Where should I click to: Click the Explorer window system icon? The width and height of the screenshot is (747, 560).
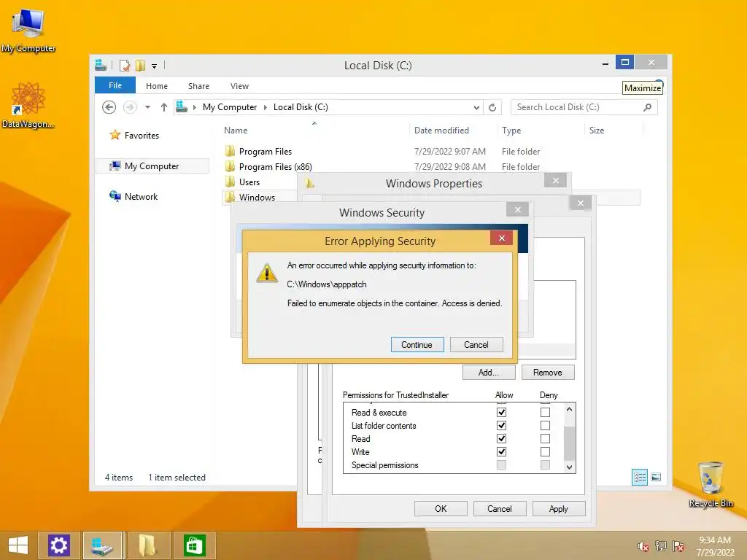click(101, 65)
